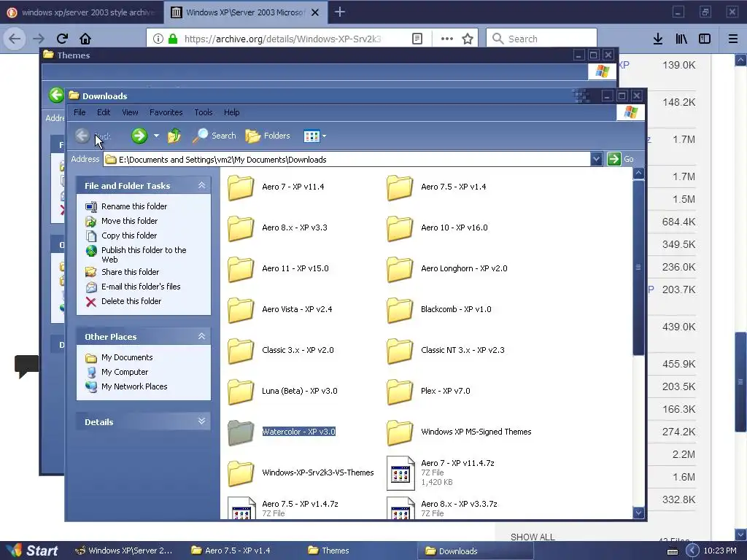The height and width of the screenshot is (560, 747).
Task: Select Windows XP MS-Signed Themes folder icon
Action: [400, 432]
